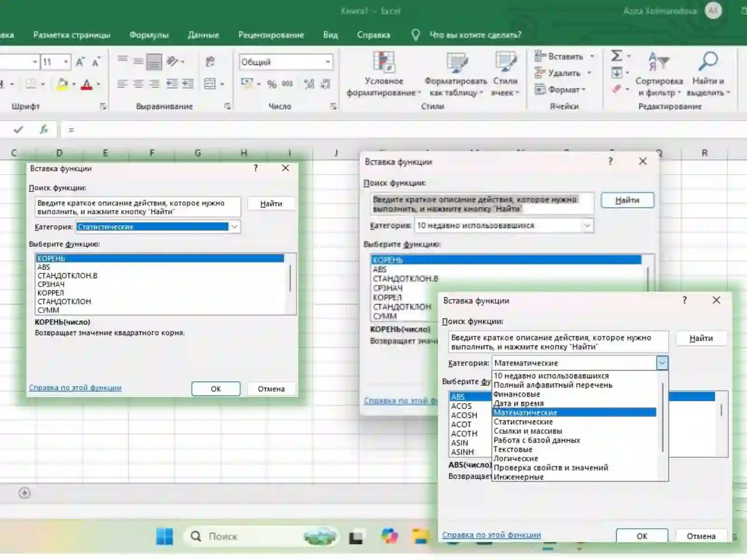Choose Текстовые in the open category list
The width and height of the screenshot is (747, 560).
pyautogui.click(x=575, y=449)
